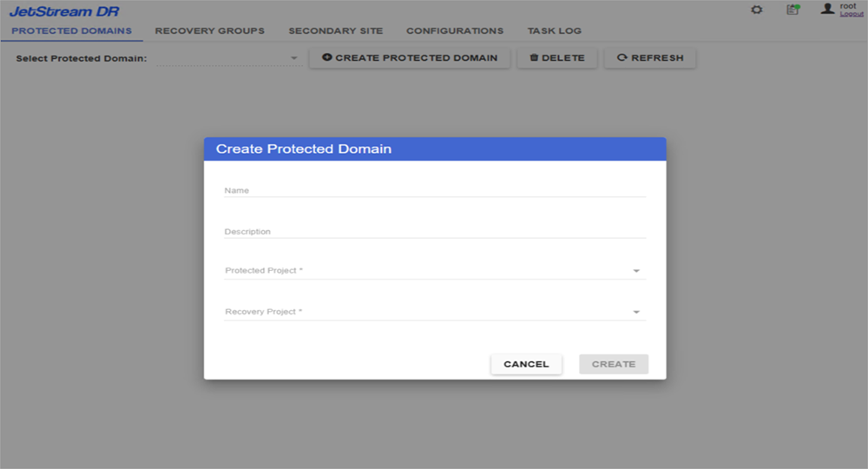Click the settings gear icon in the header

[x=757, y=10]
